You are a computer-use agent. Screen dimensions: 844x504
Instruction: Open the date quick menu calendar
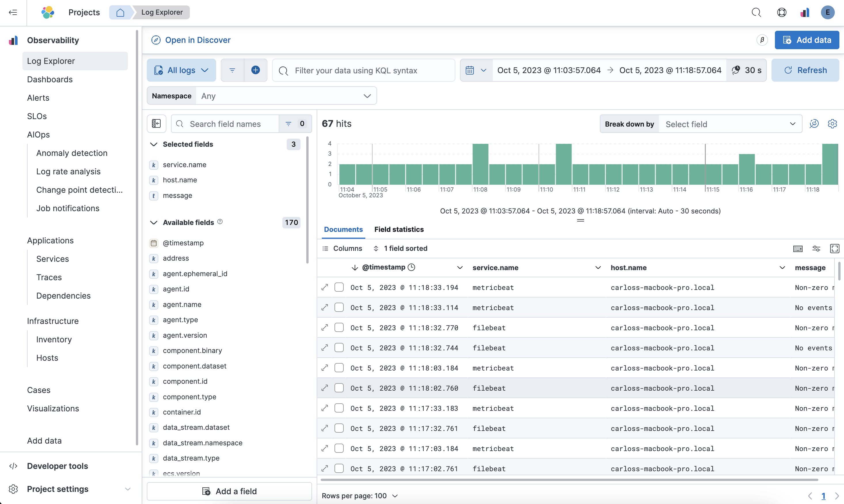[x=476, y=70]
